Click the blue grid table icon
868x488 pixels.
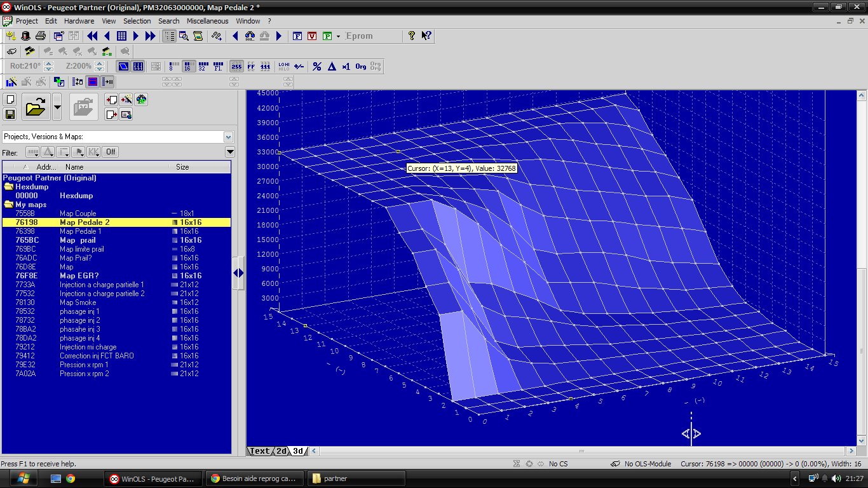click(x=121, y=36)
